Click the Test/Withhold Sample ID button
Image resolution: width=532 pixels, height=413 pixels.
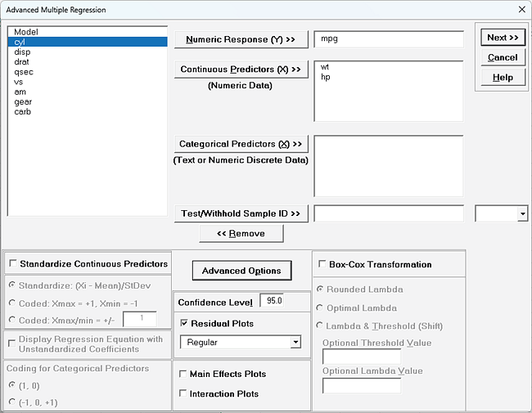(241, 213)
